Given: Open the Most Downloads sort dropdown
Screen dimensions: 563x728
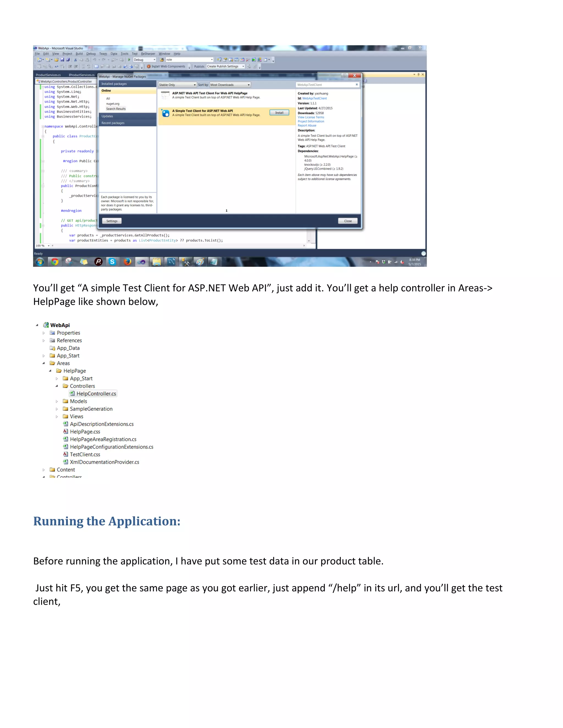Looking at the screenshot, I should 230,85.
